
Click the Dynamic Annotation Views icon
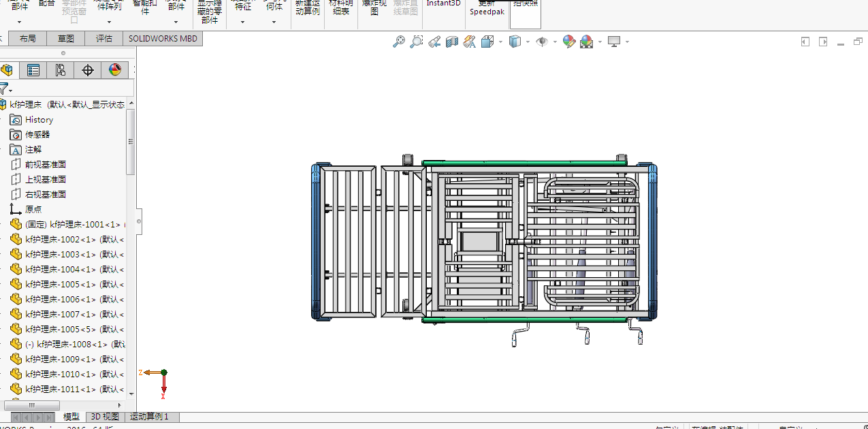[x=469, y=42]
